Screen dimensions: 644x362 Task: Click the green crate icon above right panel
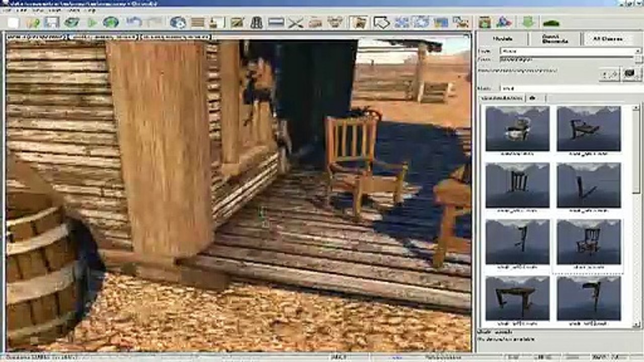[485, 23]
